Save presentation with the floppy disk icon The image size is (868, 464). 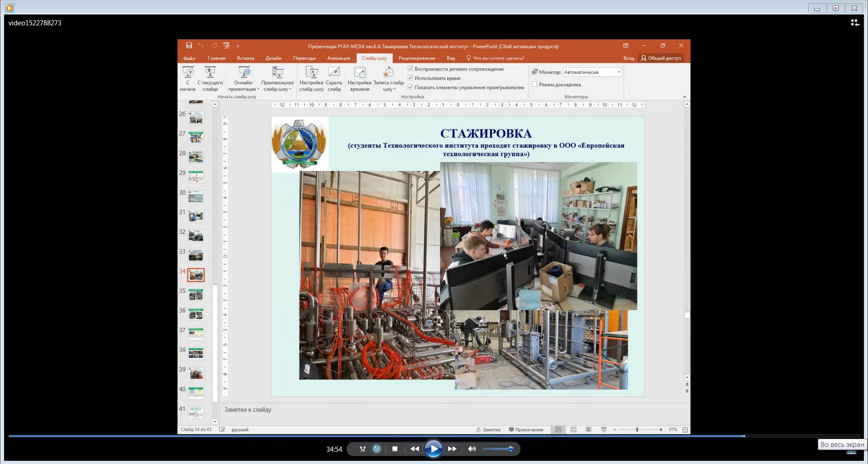point(189,46)
